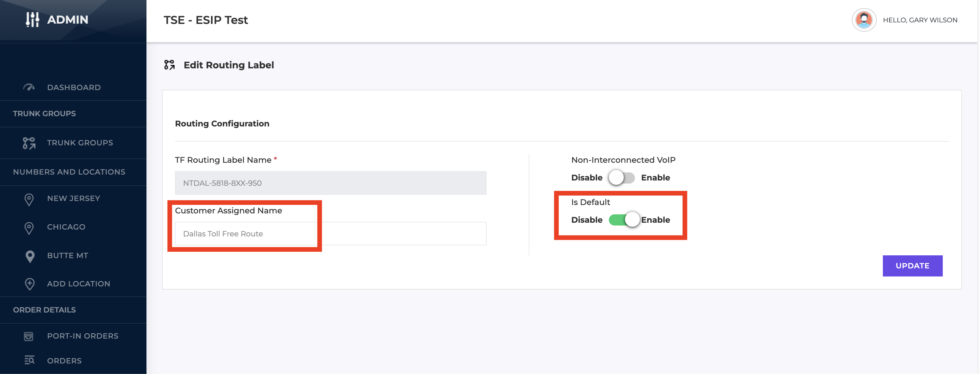Image resolution: width=980 pixels, height=374 pixels.
Task: Click the ADMIN title text
Action: (x=68, y=20)
